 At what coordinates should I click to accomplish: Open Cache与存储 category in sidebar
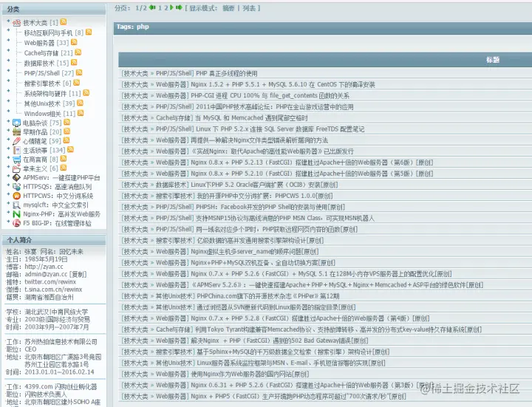pyautogui.click(x=41, y=53)
